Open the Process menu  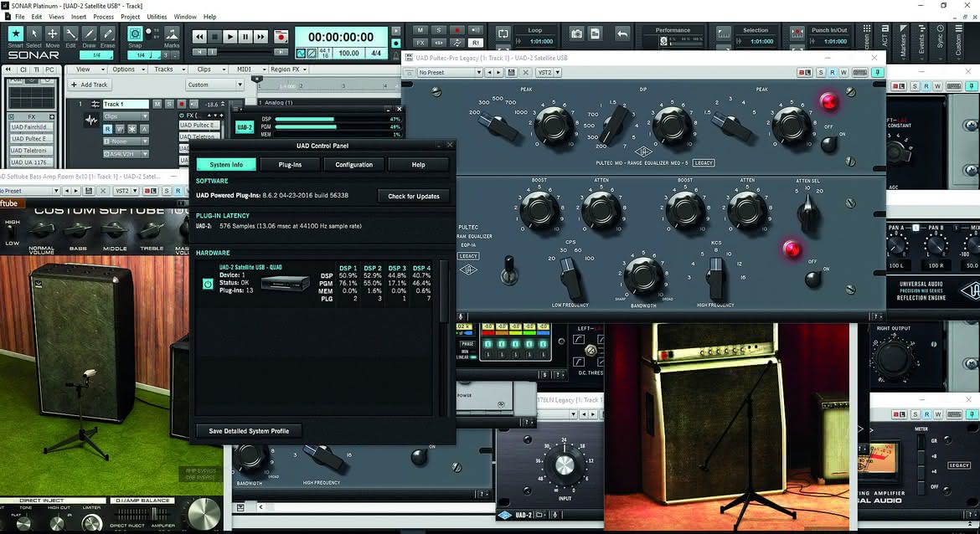coord(104,17)
